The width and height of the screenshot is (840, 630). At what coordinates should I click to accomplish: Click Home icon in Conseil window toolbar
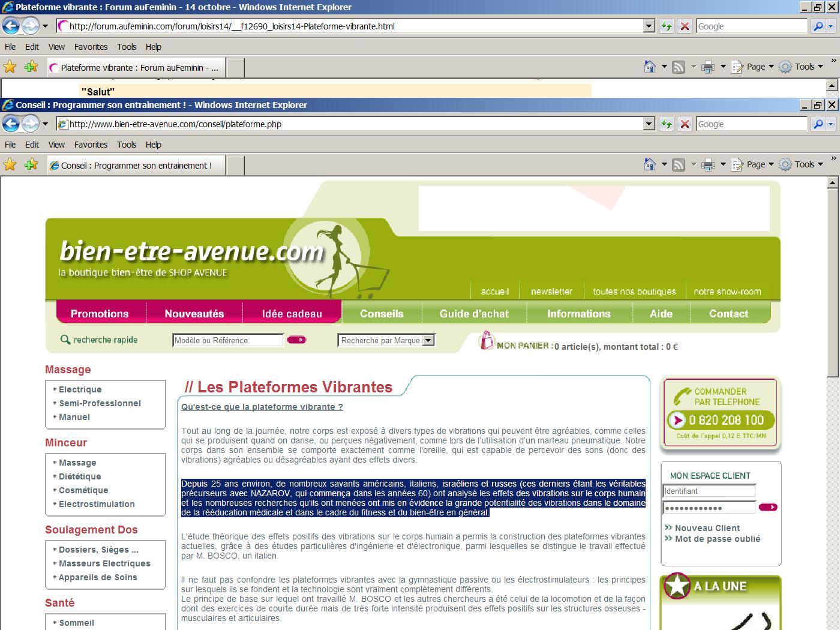pyautogui.click(x=649, y=164)
